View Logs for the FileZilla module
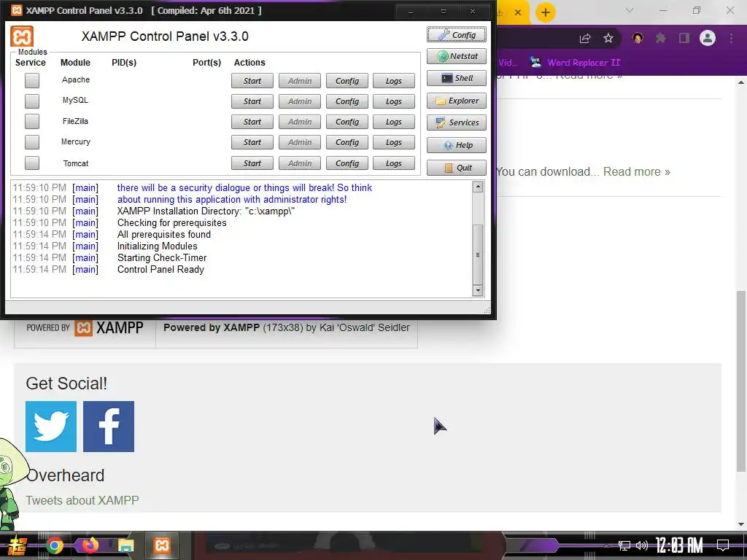Viewport: 747px width, 560px height. pyautogui.click(x=393, y=122)
